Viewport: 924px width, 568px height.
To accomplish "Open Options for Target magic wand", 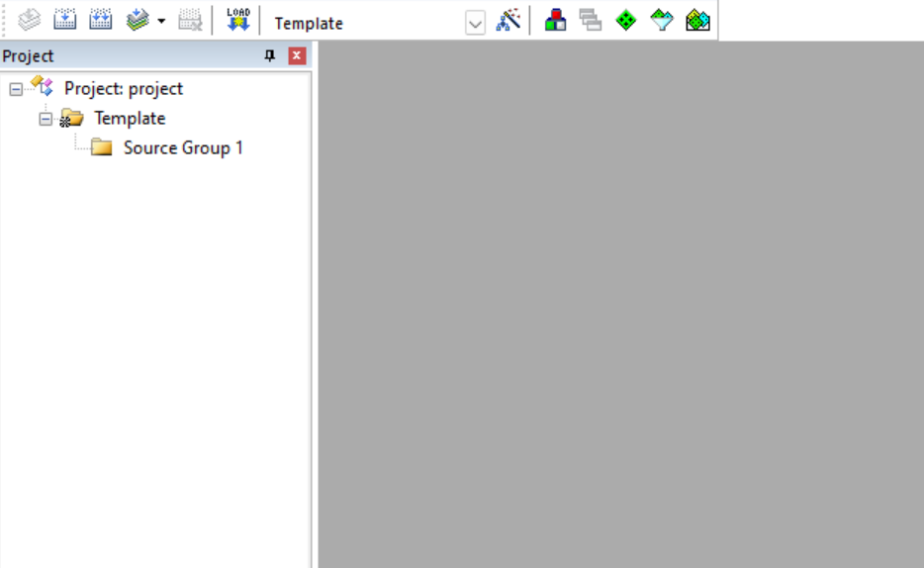I will 508,20.
